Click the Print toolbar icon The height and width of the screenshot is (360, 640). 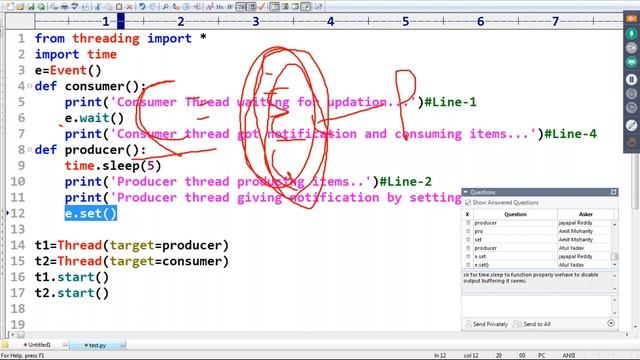(64, 7)
